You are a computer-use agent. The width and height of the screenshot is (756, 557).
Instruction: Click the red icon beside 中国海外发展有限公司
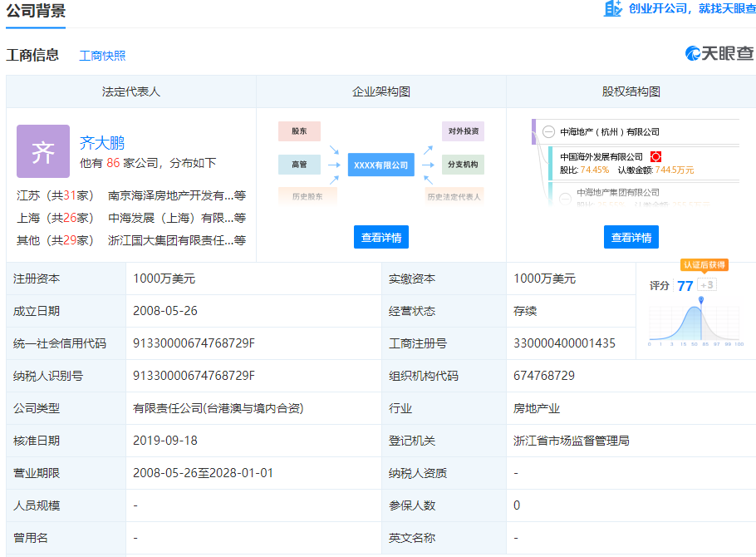pos(655,156)
